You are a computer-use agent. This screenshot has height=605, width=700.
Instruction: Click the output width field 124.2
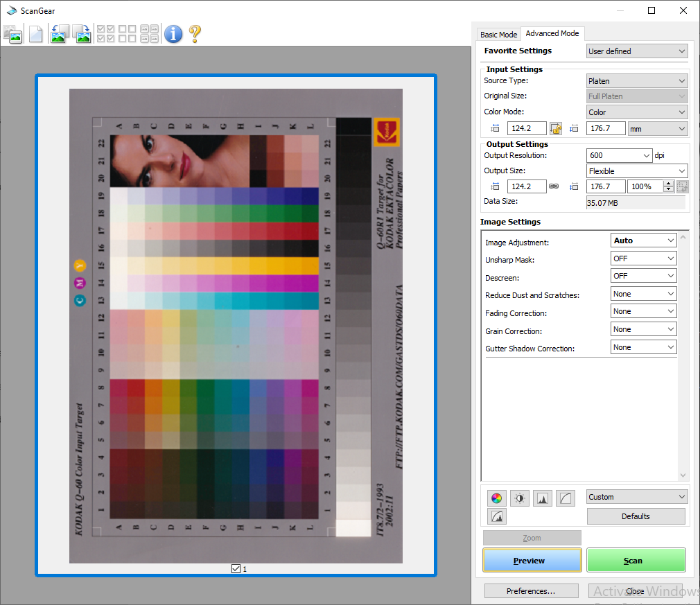[x=527, y=186]
